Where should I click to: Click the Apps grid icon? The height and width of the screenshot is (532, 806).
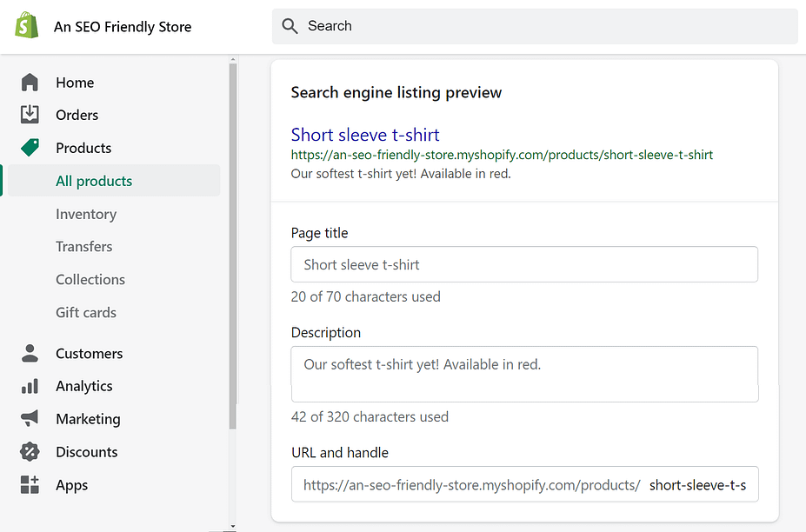(30, 485)
